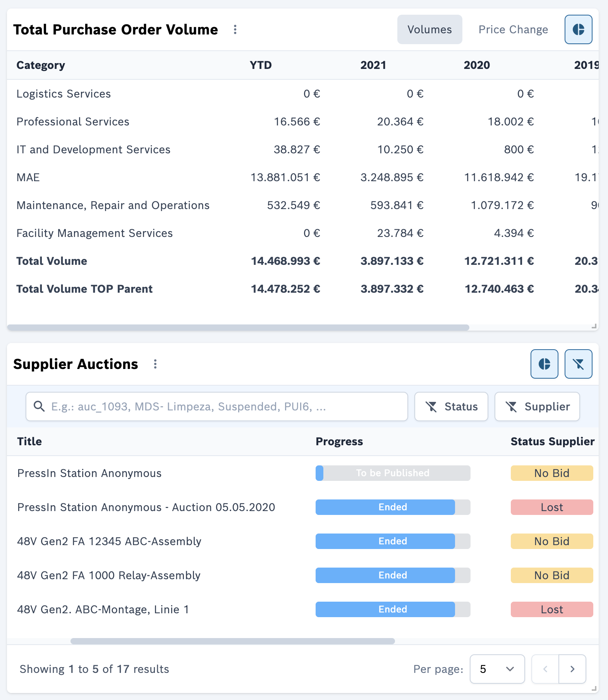Switch to the Price Change tab
The width and height of the screenshot is (608, 700).
[x=513, y=29]
